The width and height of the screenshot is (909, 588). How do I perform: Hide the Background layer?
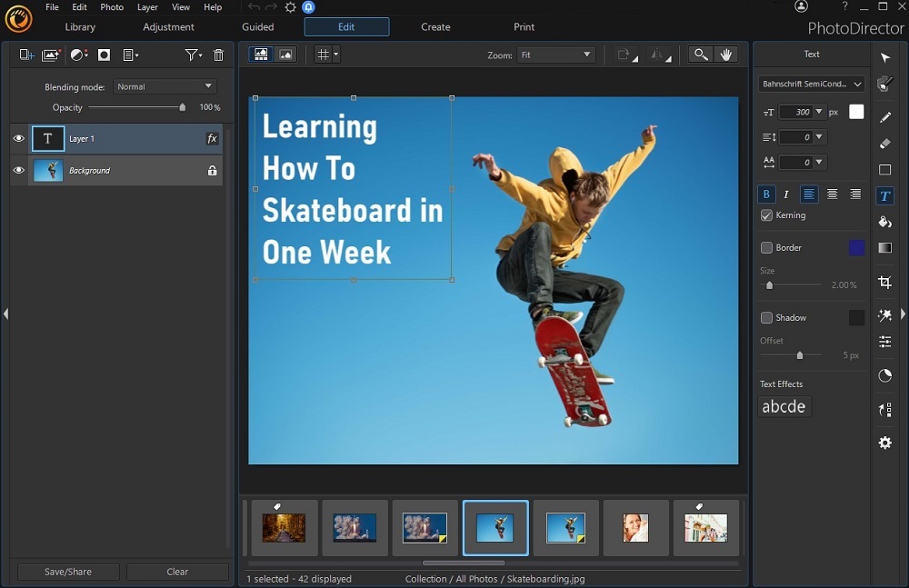pos(18,170)
